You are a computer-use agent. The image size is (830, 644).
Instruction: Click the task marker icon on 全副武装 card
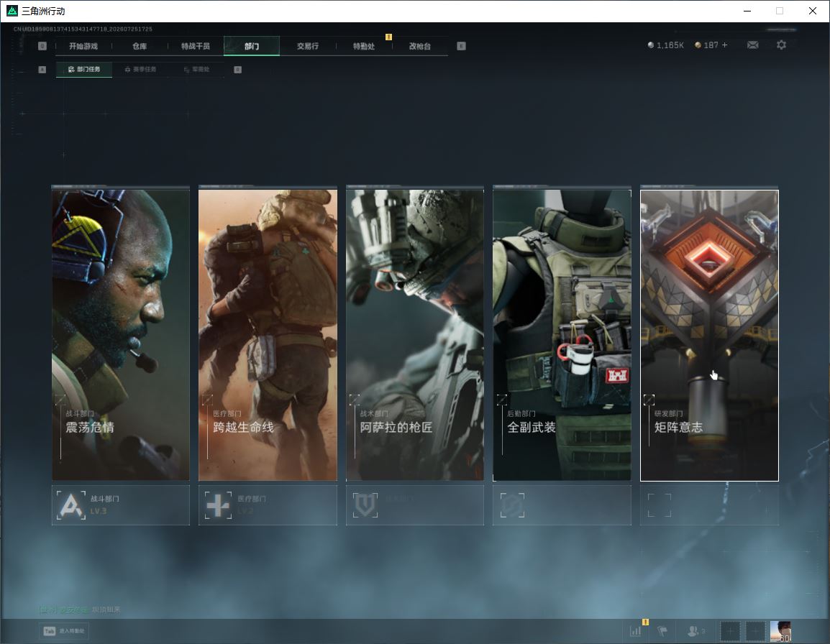pyautogui.click(x=502, y=400)
